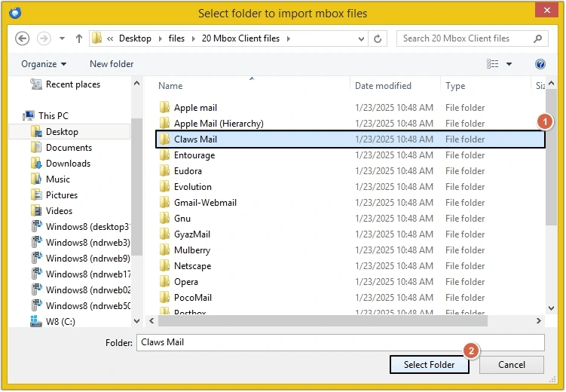The height and width of the screenshot is (392, 566).
Task: Select the Evolution folder icon
Action: point(164,187)
